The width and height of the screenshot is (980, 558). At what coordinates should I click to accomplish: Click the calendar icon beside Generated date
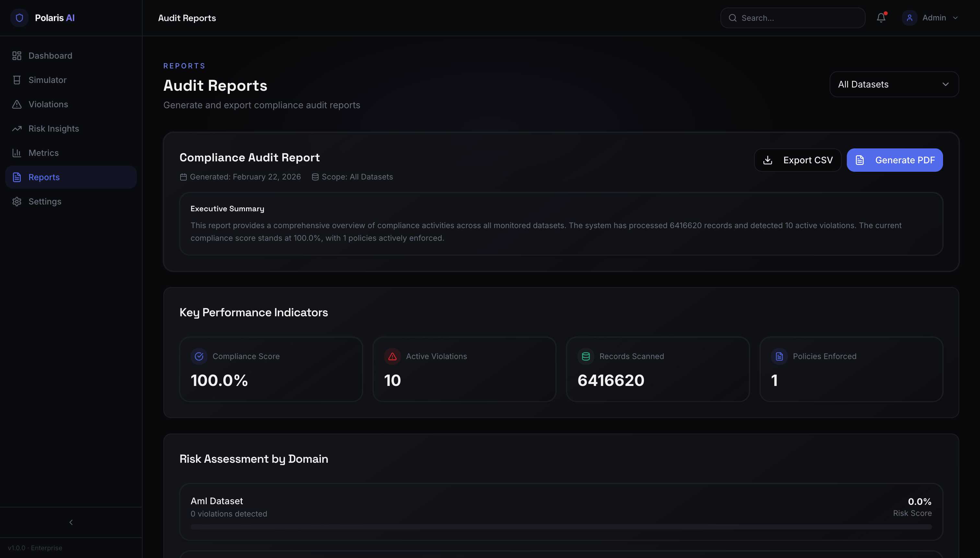[183, 177]
